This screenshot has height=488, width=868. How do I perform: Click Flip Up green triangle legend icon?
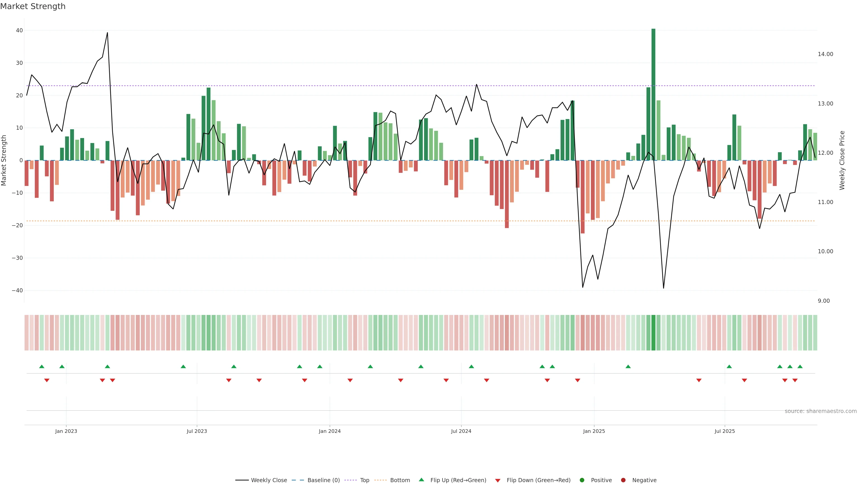tap(421, 480)
